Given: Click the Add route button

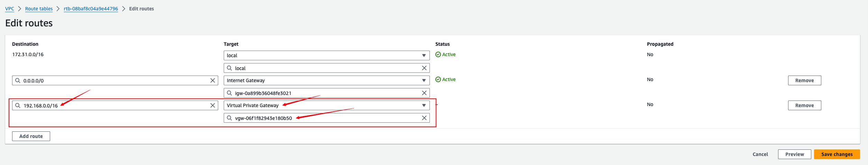Looking at the screenshot, I should point(31,136).
